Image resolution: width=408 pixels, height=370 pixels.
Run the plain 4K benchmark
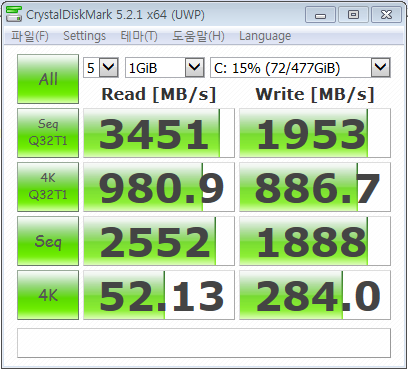[48, 295]
